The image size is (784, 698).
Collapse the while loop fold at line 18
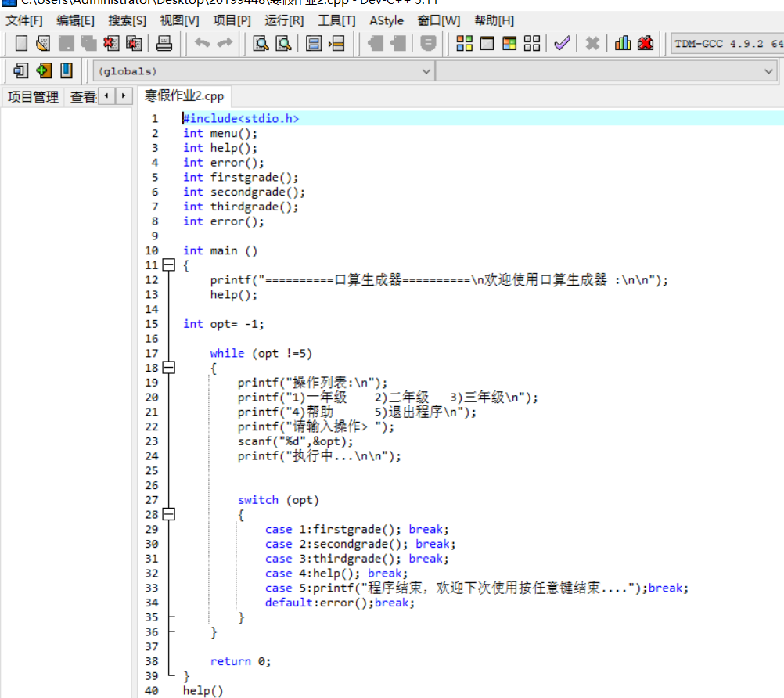tap(168, 368)
